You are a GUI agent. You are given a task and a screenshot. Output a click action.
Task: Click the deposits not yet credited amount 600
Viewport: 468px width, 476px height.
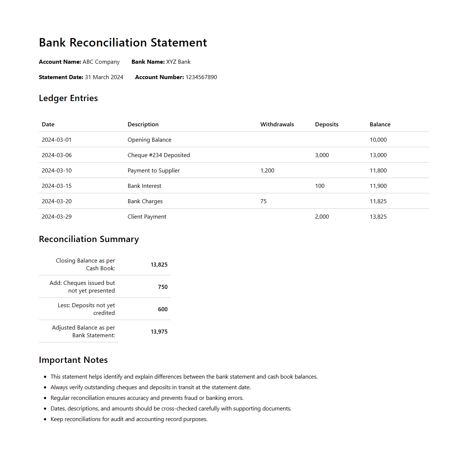163,309
